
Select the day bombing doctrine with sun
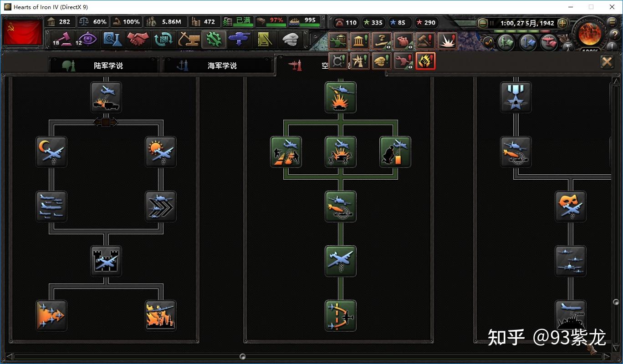click(x=161, y=152)
